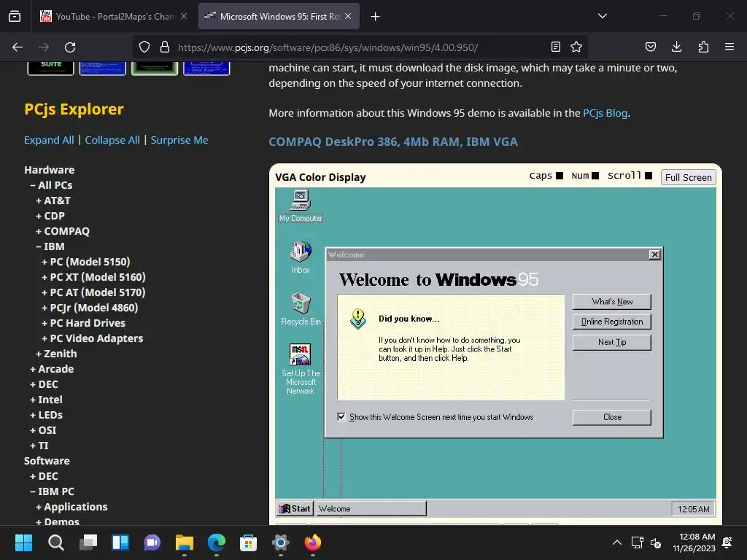The height and width of the screenshot is (560, 747).
Task: Select the Welcome taskbar item in Windows 95
Action: pos(371,508)
